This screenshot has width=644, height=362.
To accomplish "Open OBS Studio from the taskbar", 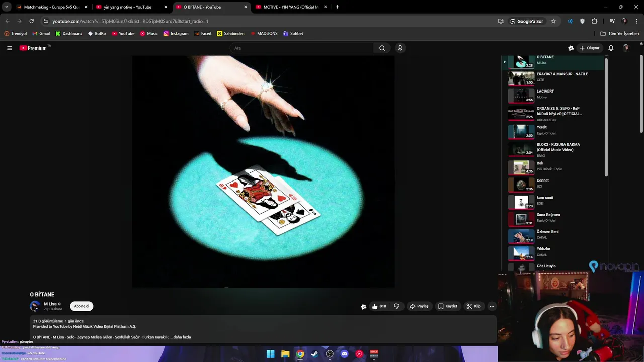I will click(x=330, y=354).
